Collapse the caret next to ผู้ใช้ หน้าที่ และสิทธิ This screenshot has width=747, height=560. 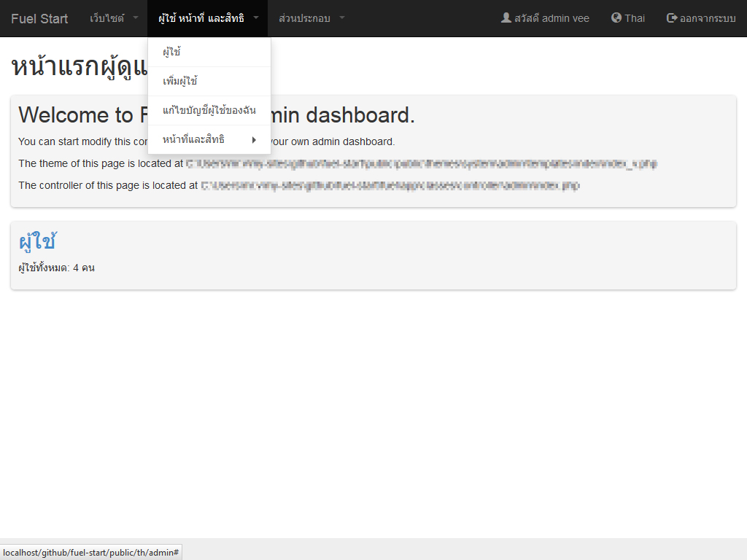point(255,18)
